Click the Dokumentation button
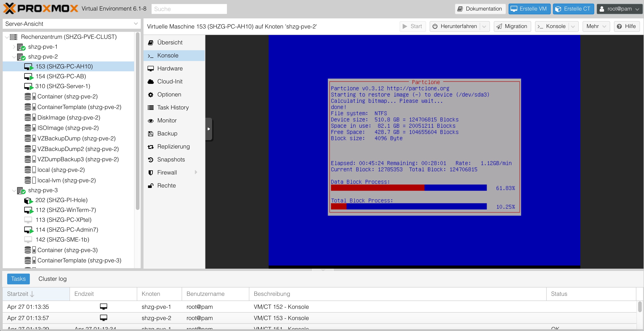 click(x=480, y=9)
